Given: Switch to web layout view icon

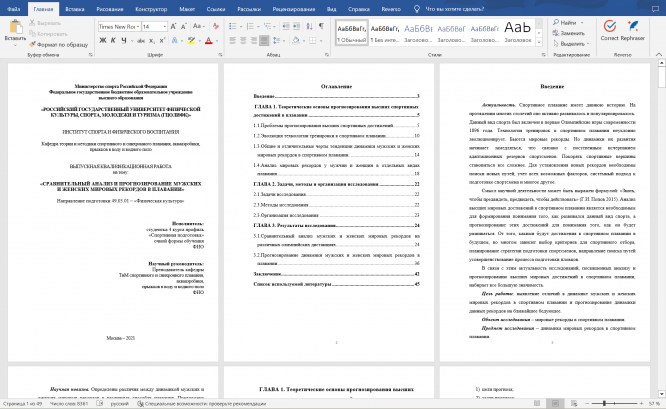Looking at the screenshot, I should click(x=574, y=403).
